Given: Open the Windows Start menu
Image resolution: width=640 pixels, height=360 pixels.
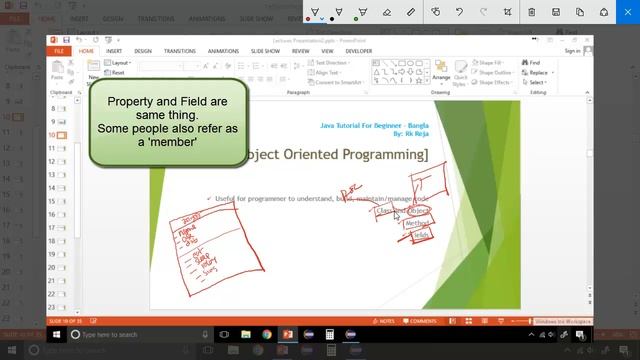Looking at the screenshot, I should 56,334.
